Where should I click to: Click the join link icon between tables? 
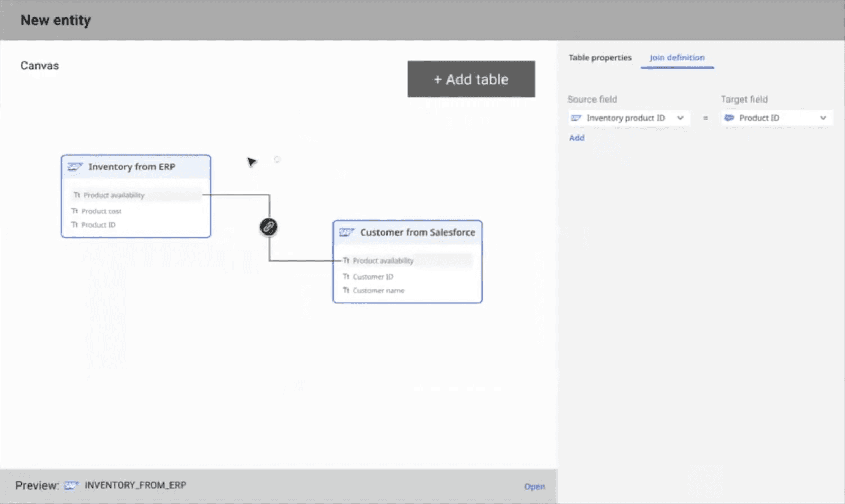[268, 227]
